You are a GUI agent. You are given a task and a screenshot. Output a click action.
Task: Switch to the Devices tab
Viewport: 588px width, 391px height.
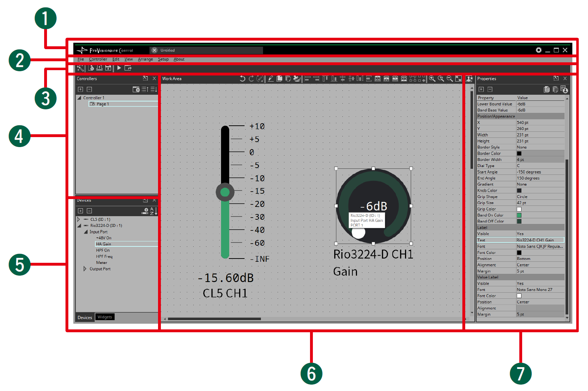pos(85,317)
